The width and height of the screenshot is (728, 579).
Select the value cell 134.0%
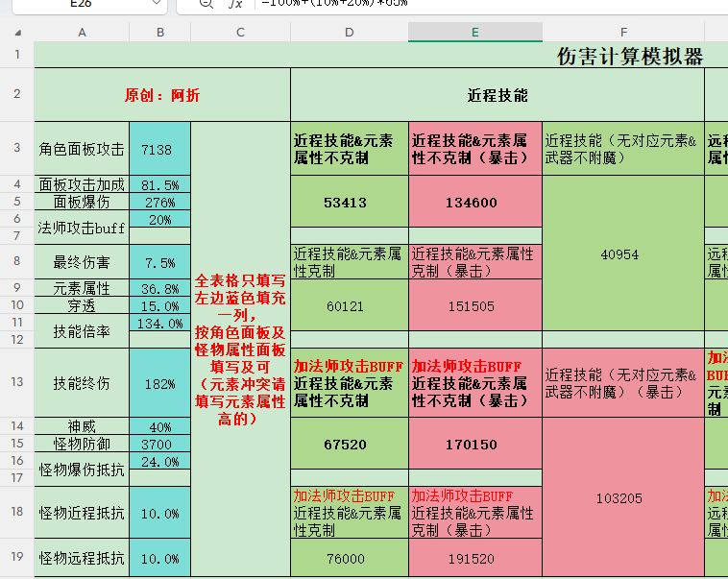pyautogui.click(x=160, y=323)
